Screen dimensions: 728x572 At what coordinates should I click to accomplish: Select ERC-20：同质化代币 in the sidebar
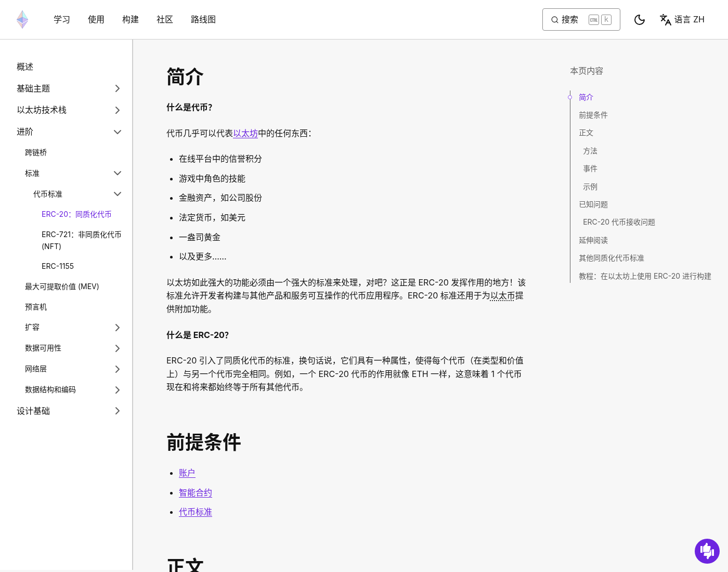coord(76,214)
